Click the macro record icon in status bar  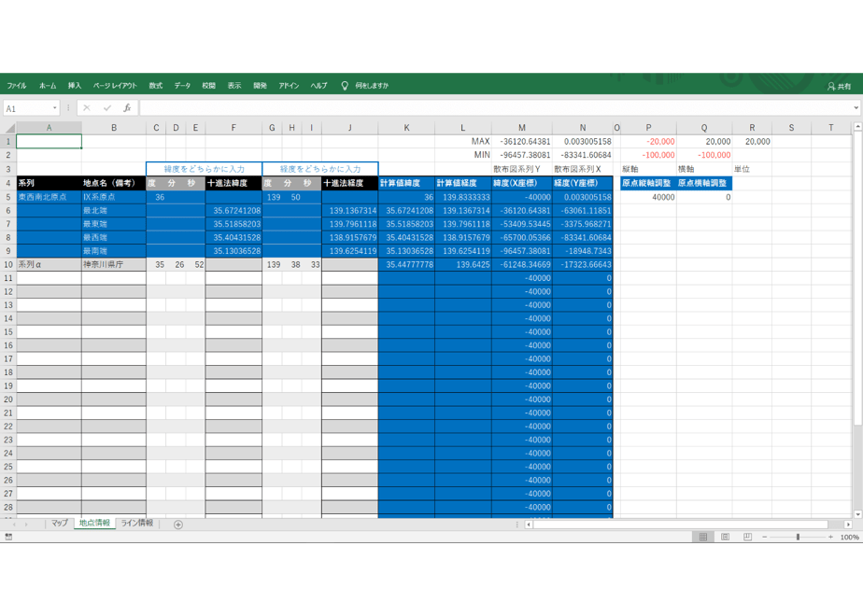8,537
